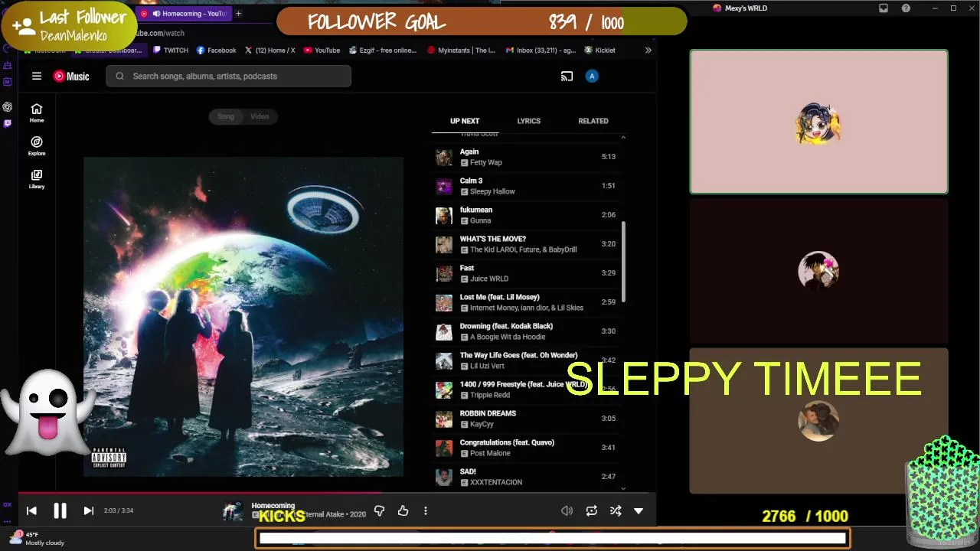Viewport: 980px width, 551px height.
Task: Open the Ezgif bookmark
Action: [x=383, y=51]
